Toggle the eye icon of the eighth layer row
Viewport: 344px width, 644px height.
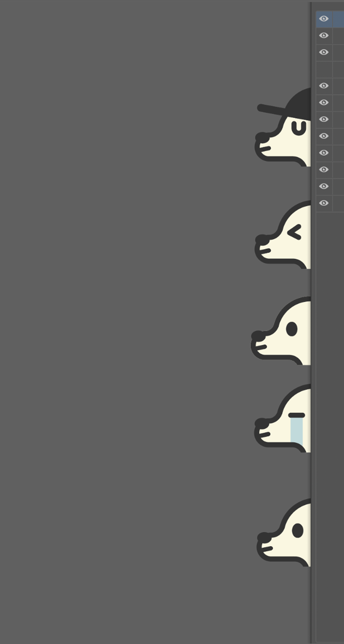pos(324,136)
